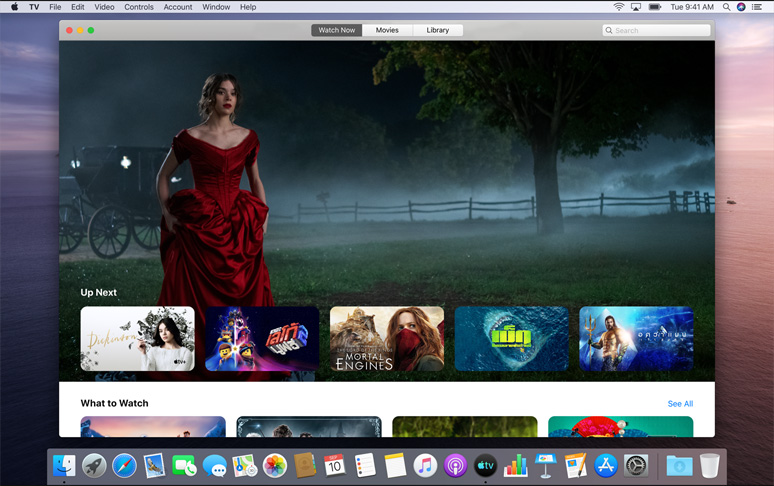Click the Search field in TV window
774x486 pixels.
coord(655,30)
